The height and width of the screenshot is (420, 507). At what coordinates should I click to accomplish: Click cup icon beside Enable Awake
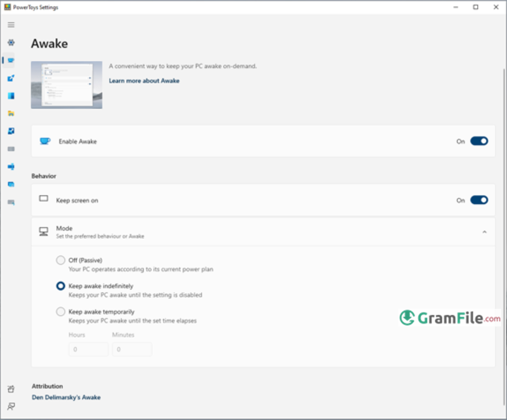[x=45, y=141]
